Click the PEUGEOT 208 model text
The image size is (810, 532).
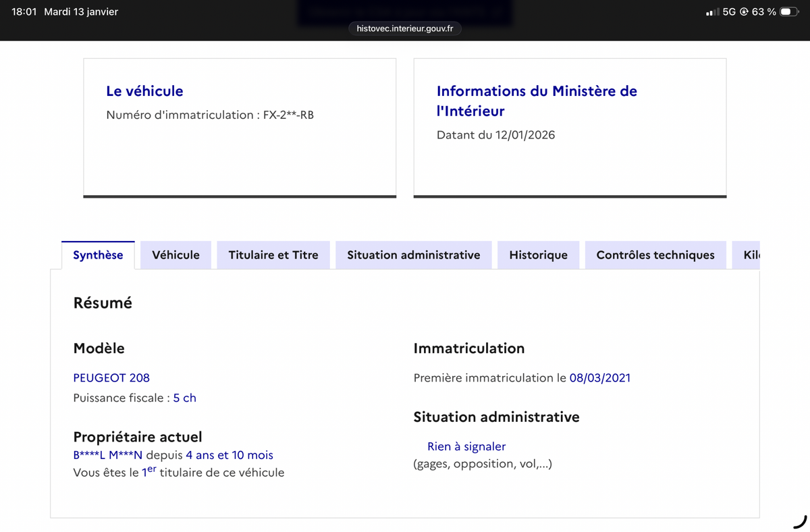(x=111, y=378)
